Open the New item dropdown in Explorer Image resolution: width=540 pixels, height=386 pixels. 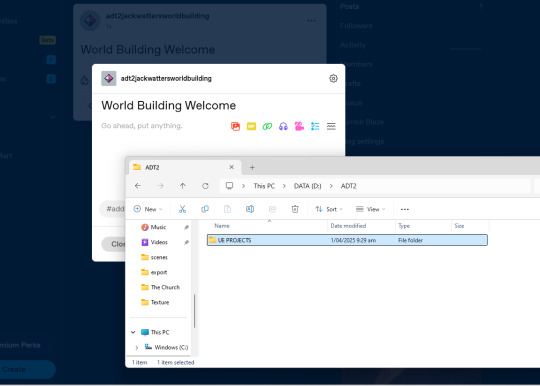coord(148,209)
